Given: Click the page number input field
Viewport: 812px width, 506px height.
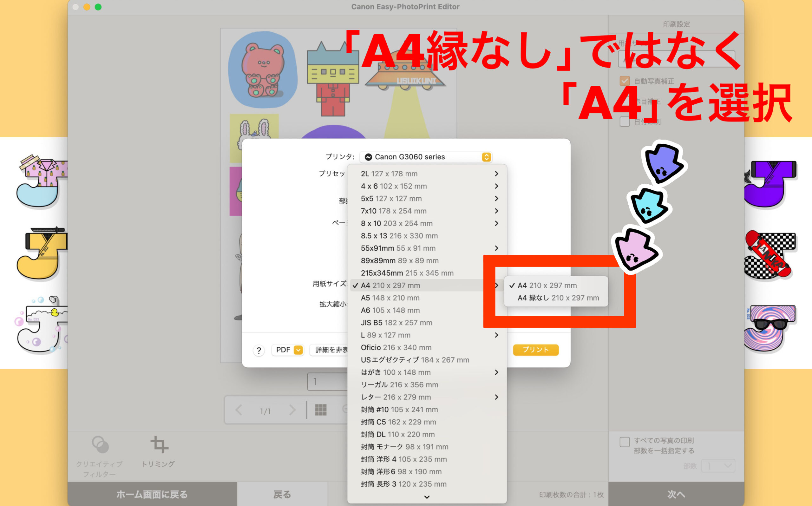Looking at the screenshot, I should [328, 382].
